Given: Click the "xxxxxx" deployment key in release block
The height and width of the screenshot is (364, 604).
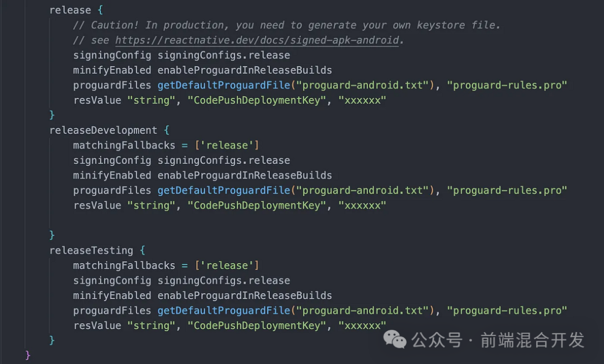Looking at the screenshot, I should 362,100.
